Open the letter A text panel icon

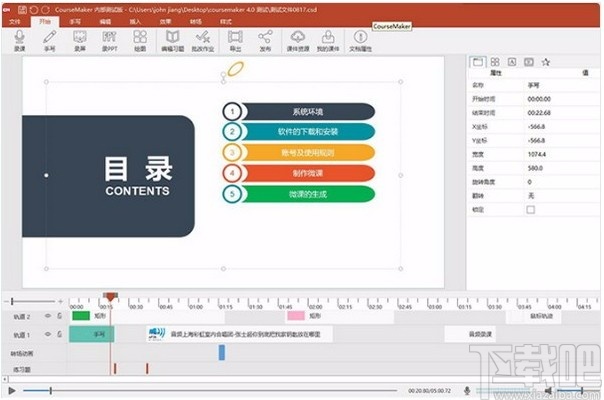click(512, 62)
